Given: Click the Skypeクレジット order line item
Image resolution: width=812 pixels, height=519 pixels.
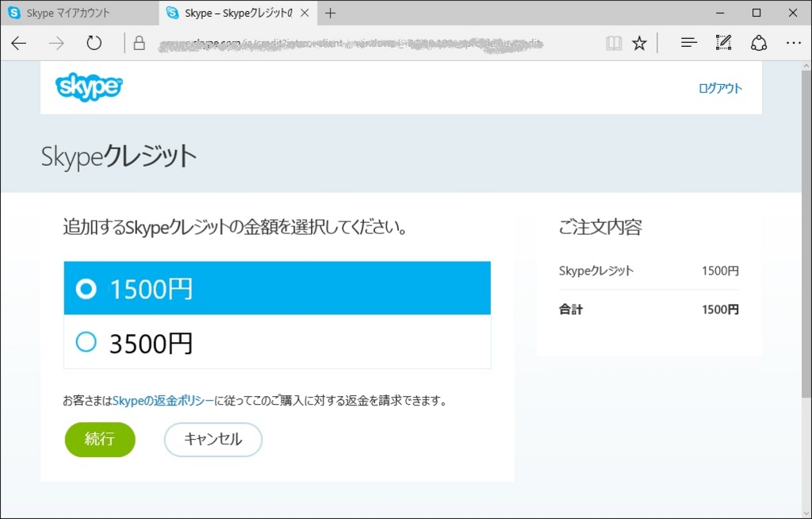Looking at the screenshot, I should (649, 271).
